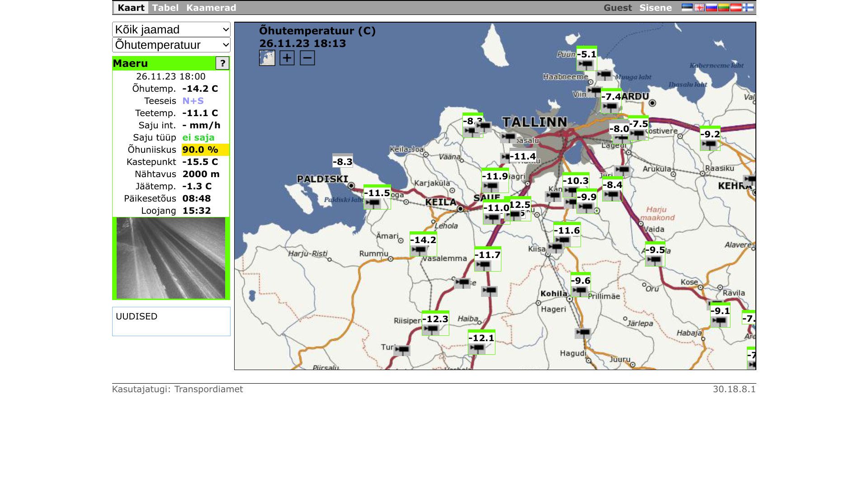This screenshot has height=488, width=868.
Task: Click the Sisene login link
Action: (x=656, y=8)
